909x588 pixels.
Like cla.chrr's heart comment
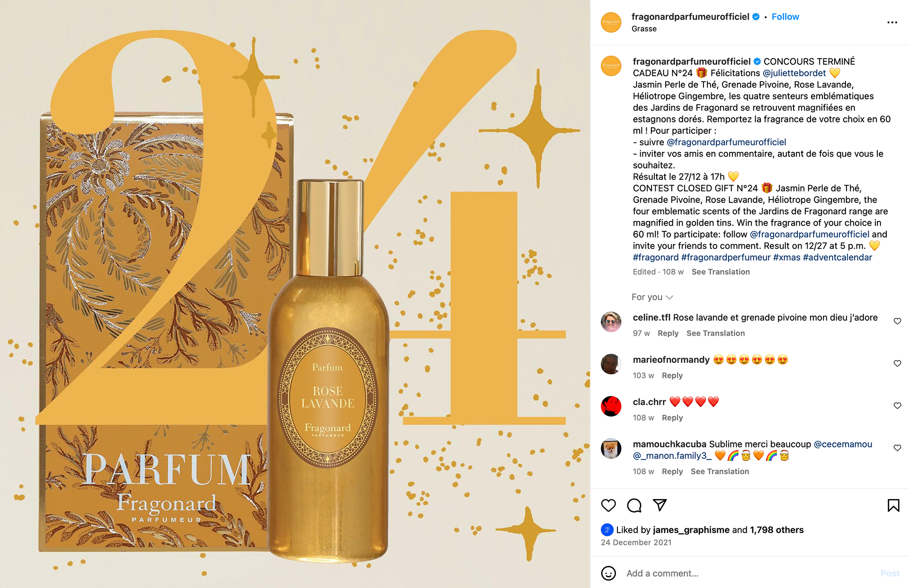[897, 405]
